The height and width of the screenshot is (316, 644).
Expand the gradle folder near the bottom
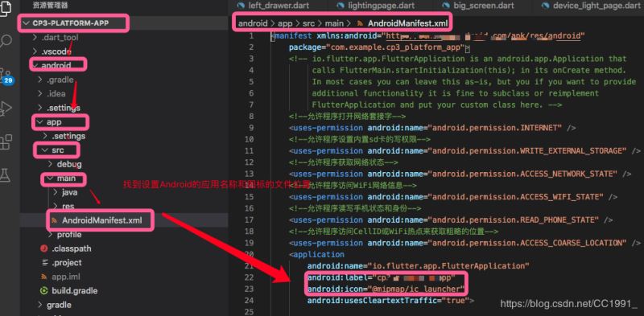(40, 305)
